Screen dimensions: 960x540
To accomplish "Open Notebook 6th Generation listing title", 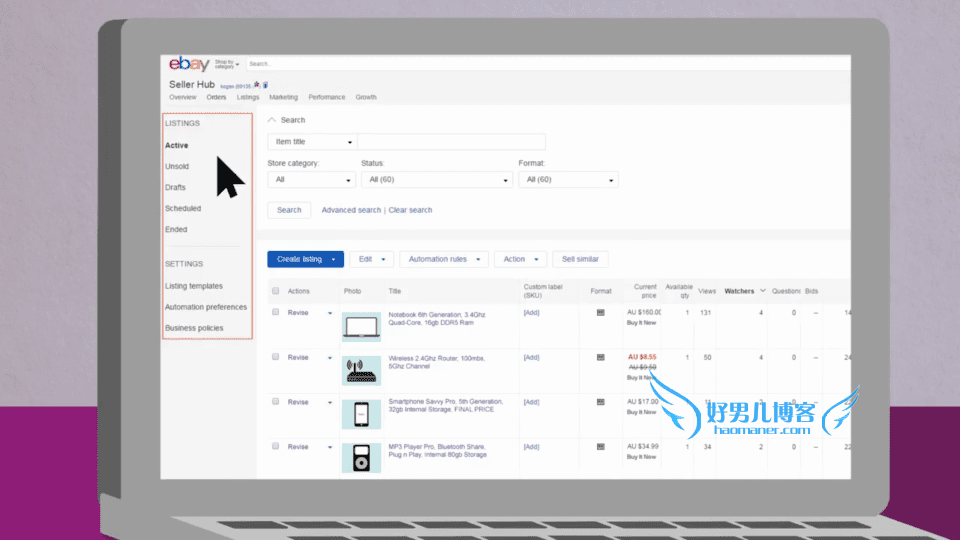I will click(x=437, y=318).
